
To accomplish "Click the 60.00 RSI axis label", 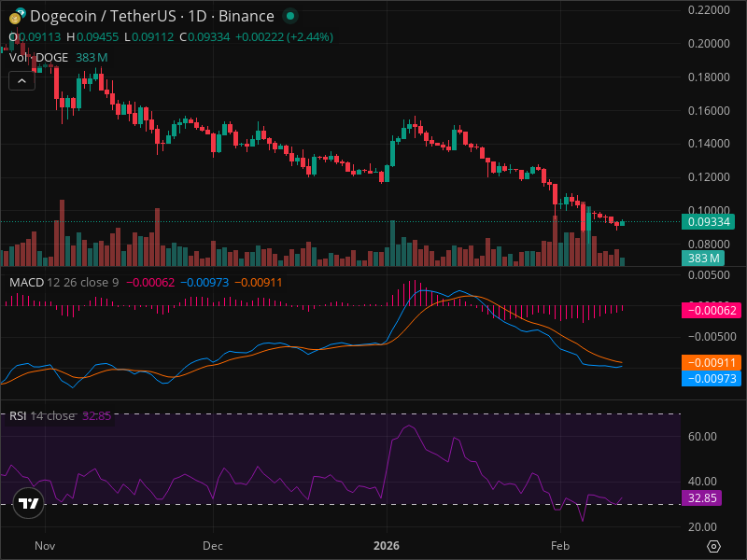I will click(x=702, y=437).
